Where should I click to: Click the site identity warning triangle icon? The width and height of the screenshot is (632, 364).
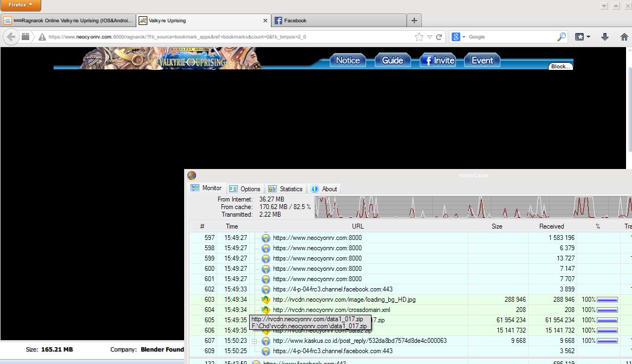coord(42,37)
